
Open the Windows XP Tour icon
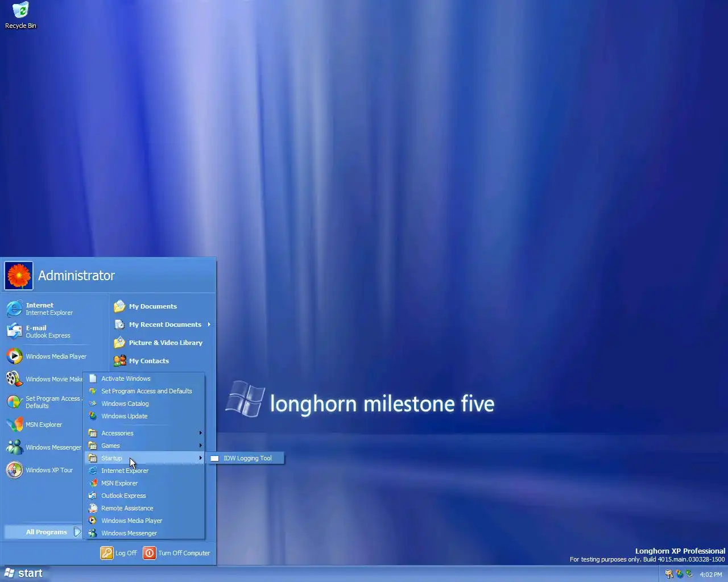(x=14, y=470)
